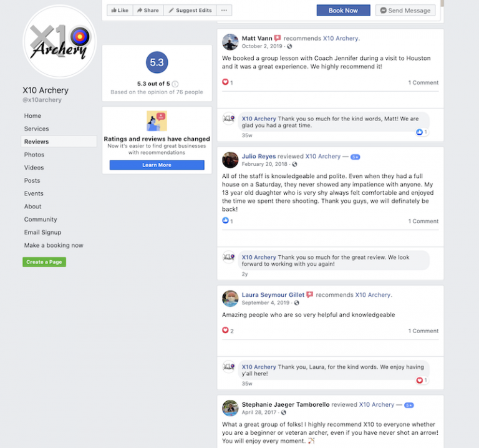
Task: Open the three-dots more options button
Action: (224, 11)
